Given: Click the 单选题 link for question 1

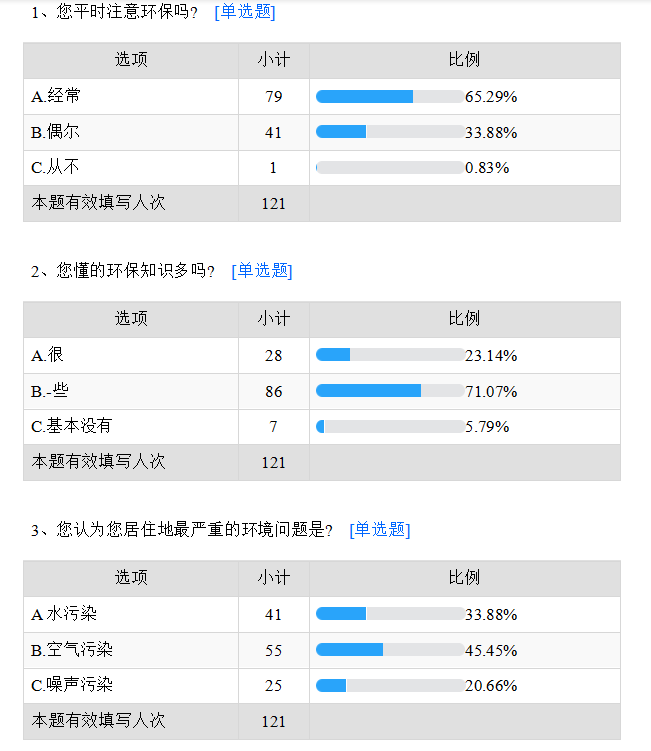Looking at the screenshot, I should coord(245,11).
